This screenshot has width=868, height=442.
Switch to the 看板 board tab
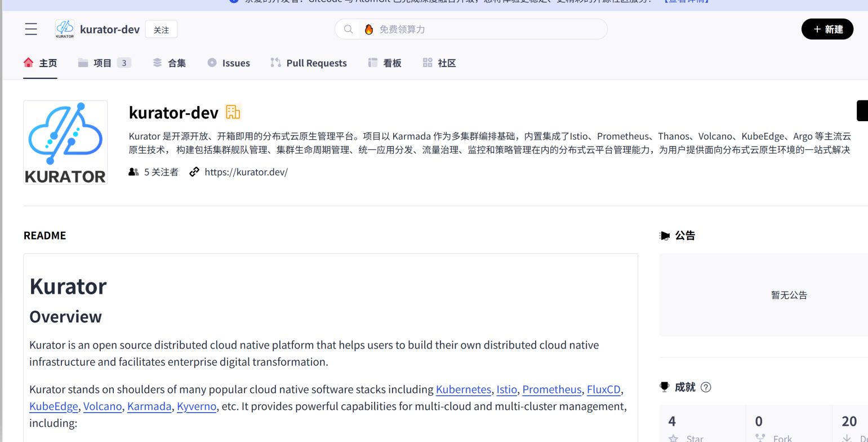tap(385, 63)
